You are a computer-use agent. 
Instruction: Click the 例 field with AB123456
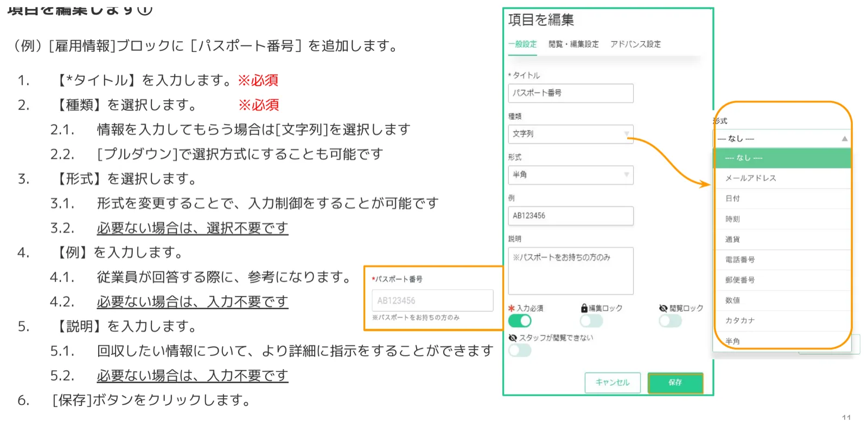(571, 216)
